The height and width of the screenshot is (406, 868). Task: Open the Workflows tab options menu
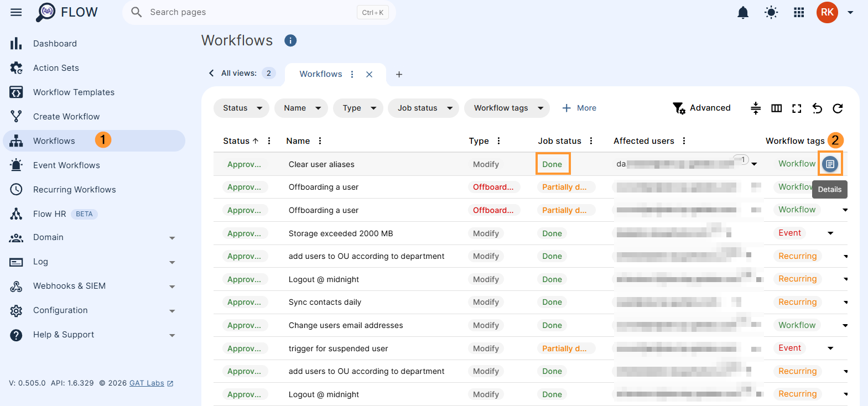coord(352,74)
